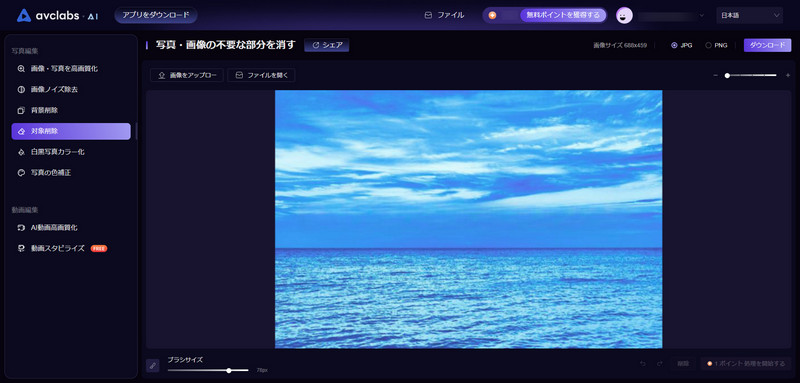
Task: Select 白黒写真カラー化 in sidebar
Action: [x=71, y=152]
